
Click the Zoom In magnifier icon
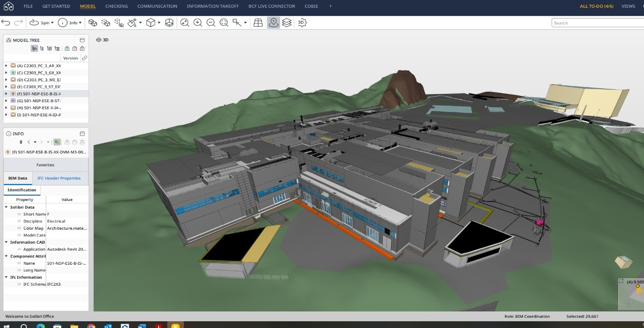tap(197, 23)
